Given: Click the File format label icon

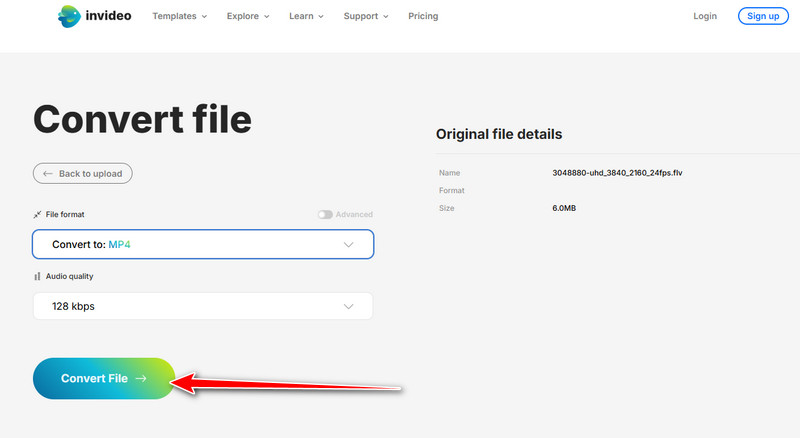Looking at the screenshot, I should coord(38,215).
